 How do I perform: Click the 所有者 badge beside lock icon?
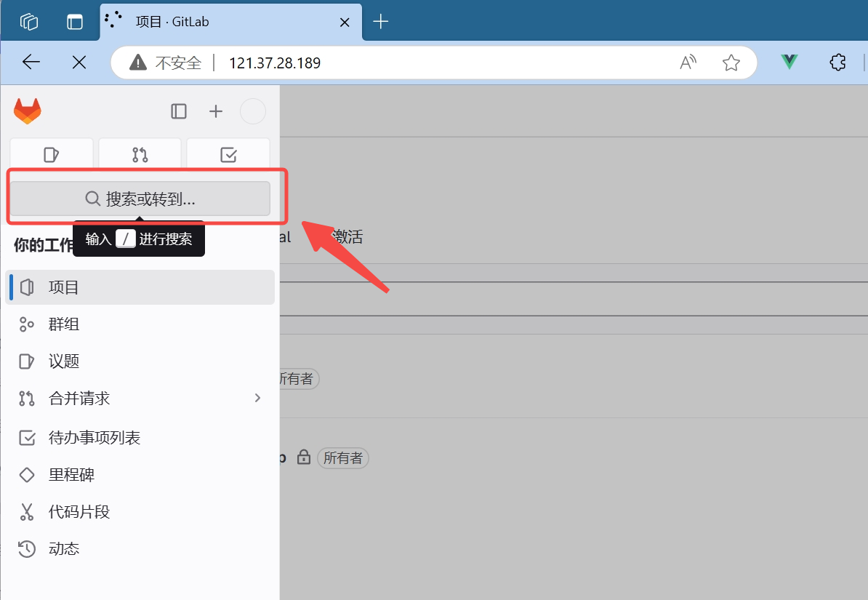click(x=342, y=458)
